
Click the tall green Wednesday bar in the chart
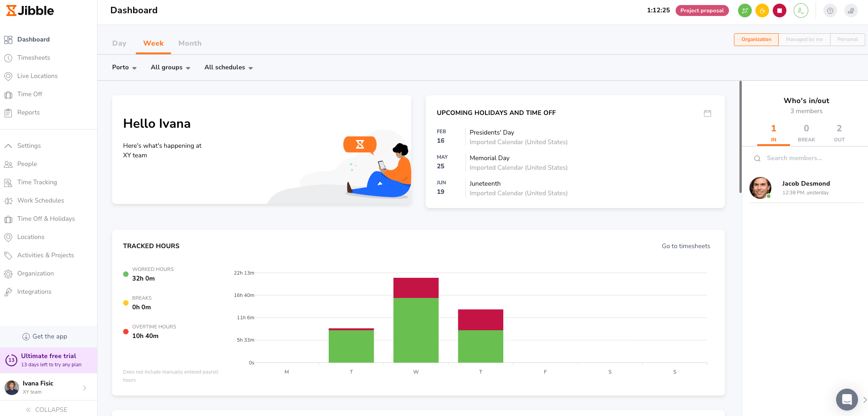[x=416, y=330]
